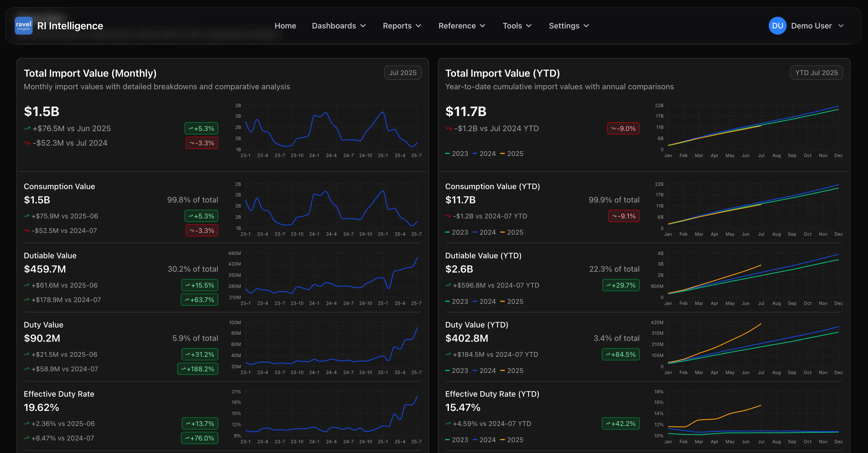Screen dimensions: 868x453
Task: Go to the Home menu item
Action: 285,26
